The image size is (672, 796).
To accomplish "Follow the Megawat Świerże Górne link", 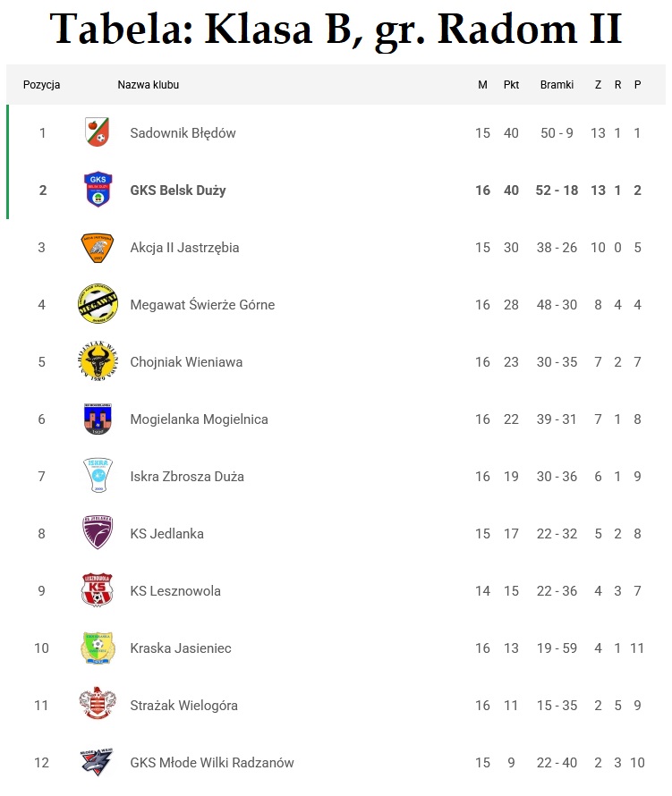I will (202, 305).
